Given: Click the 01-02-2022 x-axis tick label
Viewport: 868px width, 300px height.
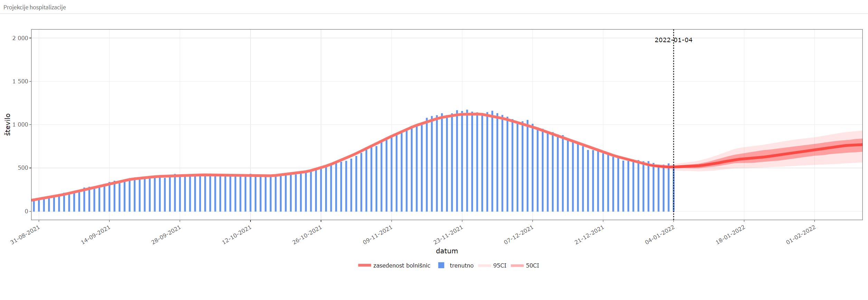Looking at the screenshot, I should point(801,235).
